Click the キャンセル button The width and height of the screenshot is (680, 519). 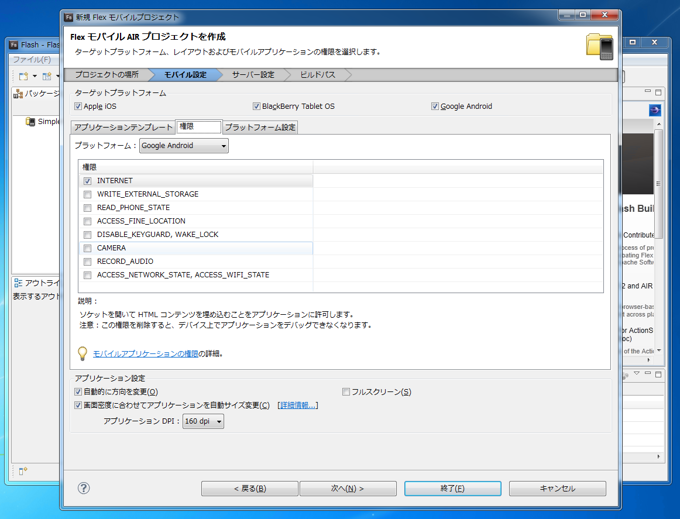[558, 489]
